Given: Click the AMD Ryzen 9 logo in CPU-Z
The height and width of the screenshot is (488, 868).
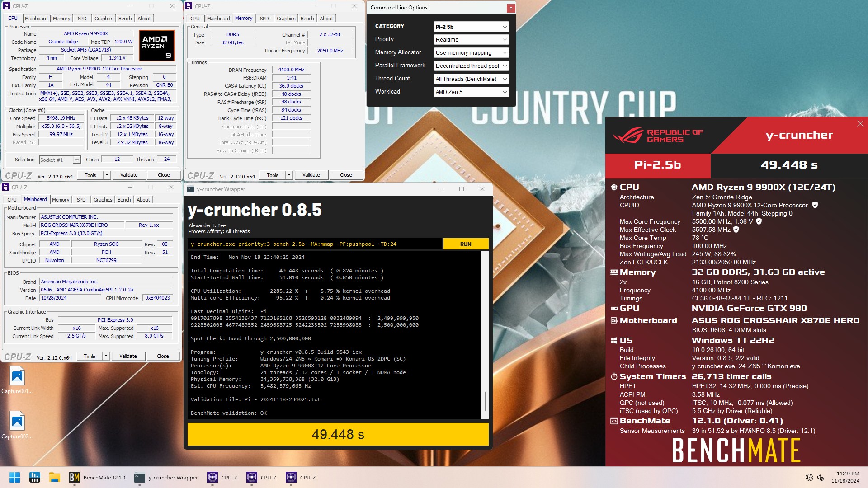Looking at the screenshot, I should pos(156,45).
